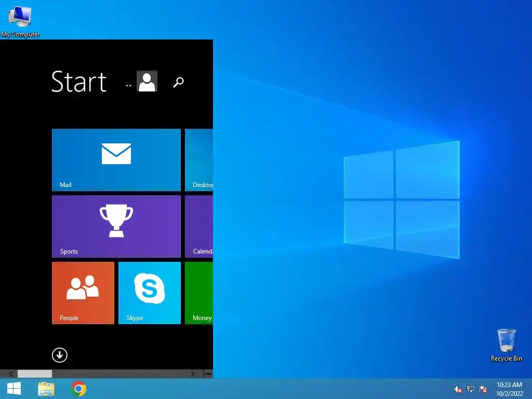
Task: Click the muted volume tray icon
Action: [458, 389]
